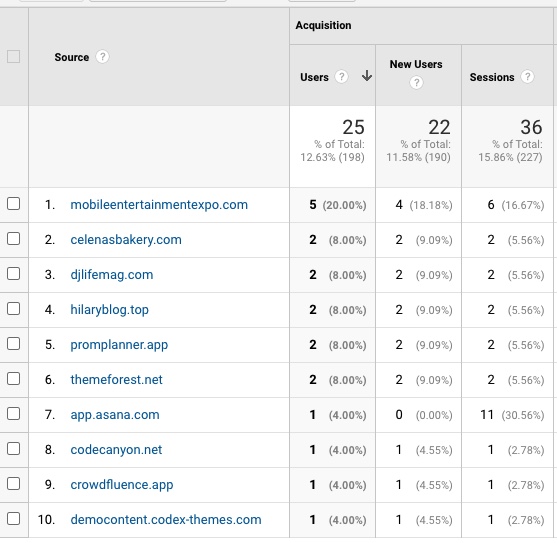Open the democontent.codex-themes.com source link
557x543 pixels.
[166, 520]
